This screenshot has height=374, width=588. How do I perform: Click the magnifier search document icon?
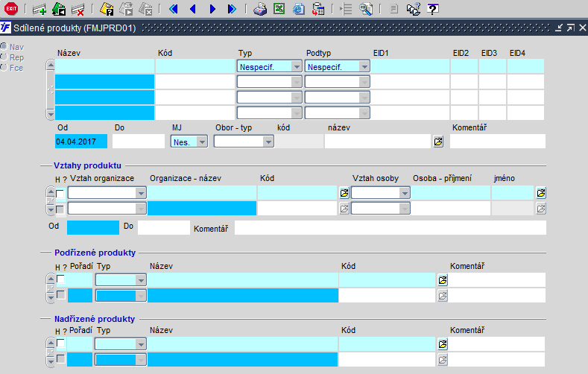tap(366, 9)
